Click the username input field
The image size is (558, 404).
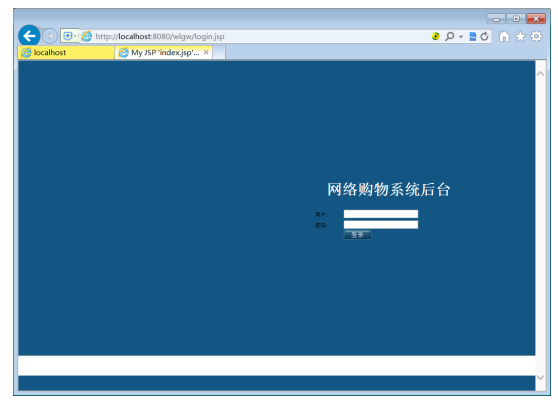click(381, 214)
